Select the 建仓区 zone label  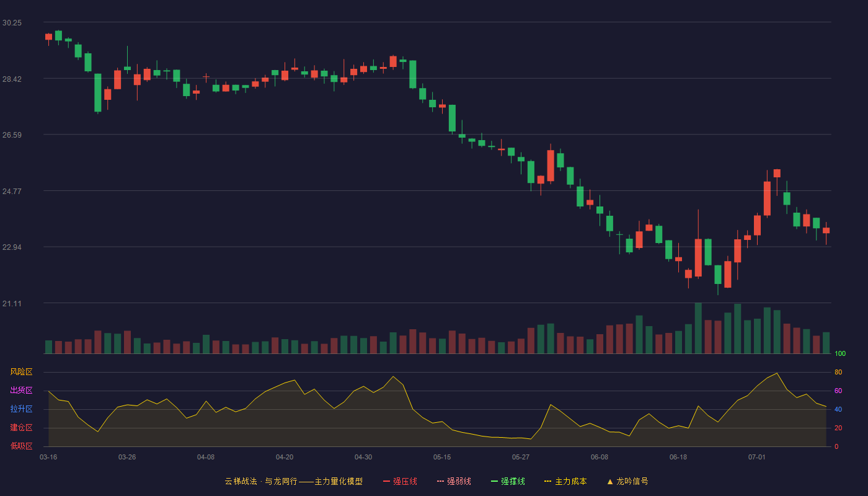tap(21, 428)
